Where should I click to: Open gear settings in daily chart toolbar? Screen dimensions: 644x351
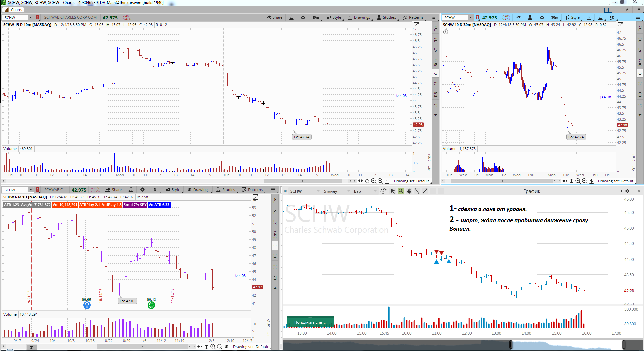coord(142,190)
